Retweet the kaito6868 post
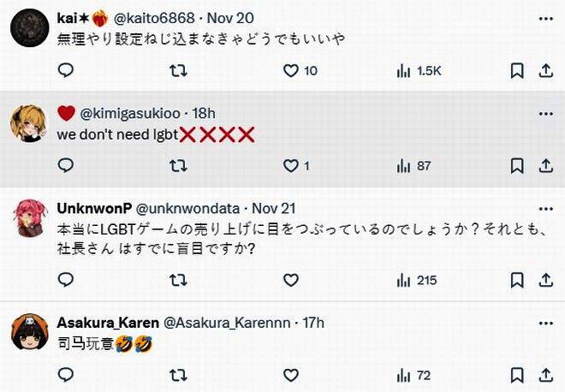Viewport: 565px width, 392px height. [178, 71]
